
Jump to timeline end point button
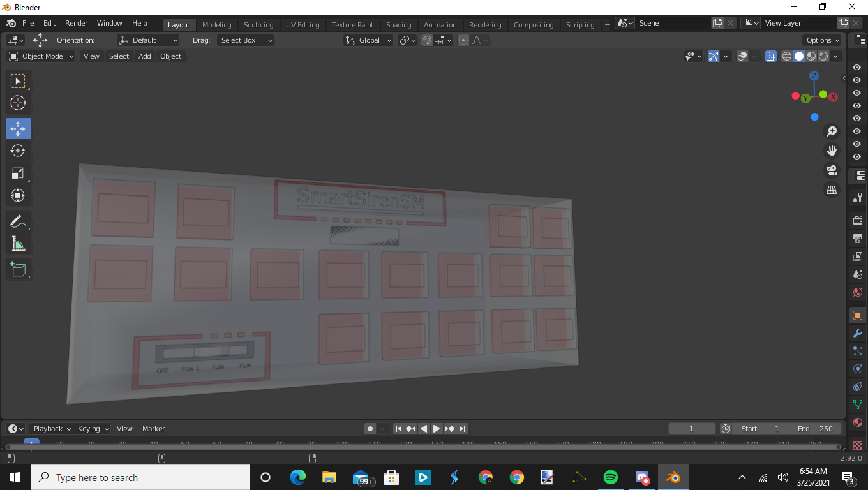[463, 429]
